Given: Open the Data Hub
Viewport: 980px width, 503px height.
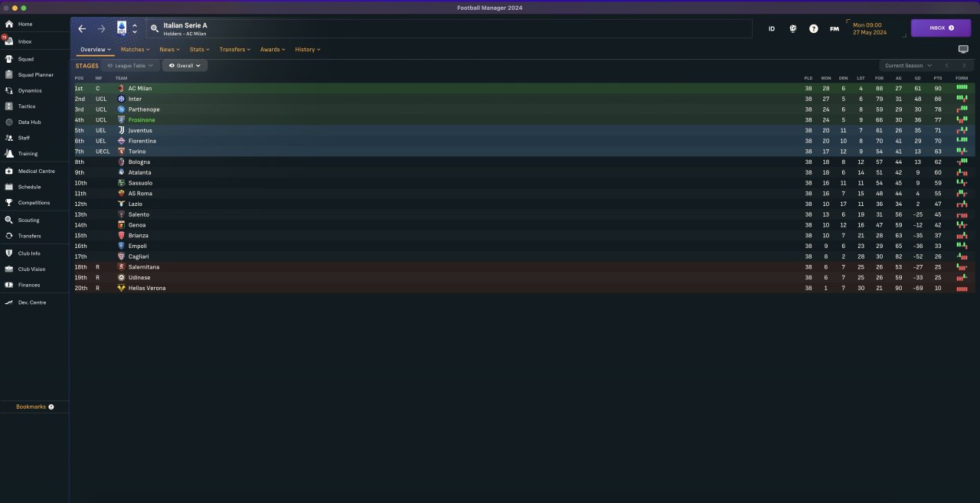Looking at the screenshot, I should point(29,122).
